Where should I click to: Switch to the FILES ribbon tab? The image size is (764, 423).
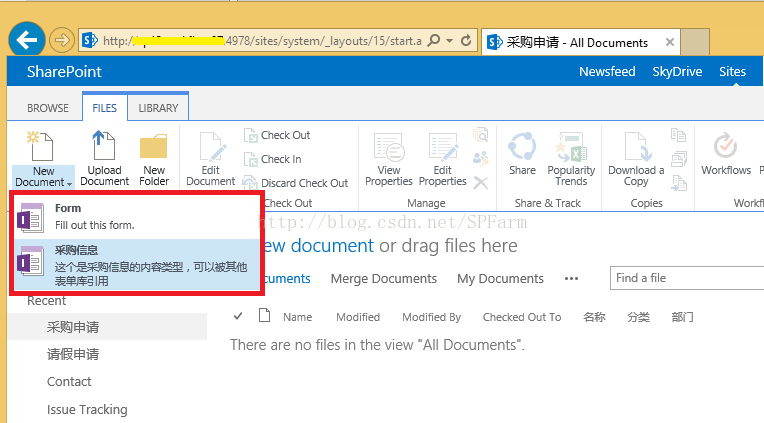pos(105,108)
